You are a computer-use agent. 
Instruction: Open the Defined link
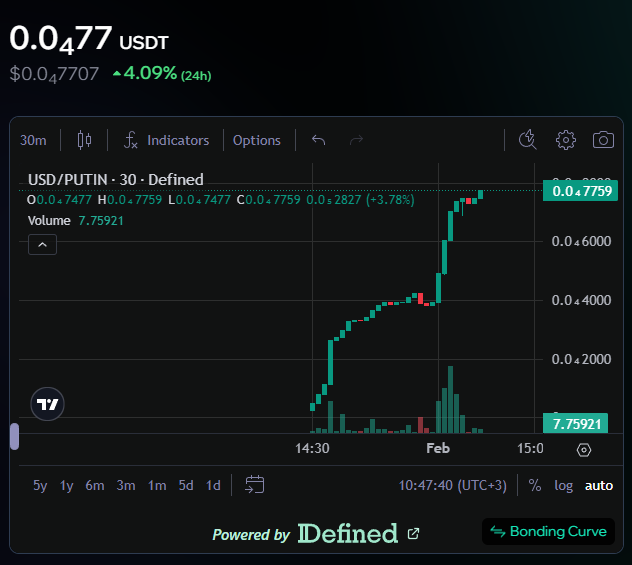348,534
